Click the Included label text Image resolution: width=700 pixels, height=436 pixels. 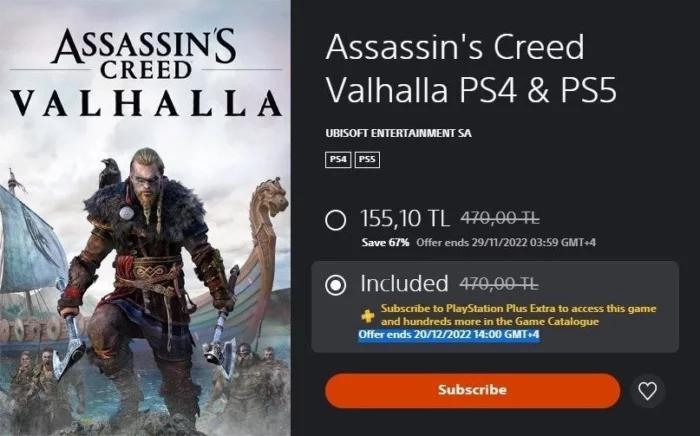click(x=404, y=283)
